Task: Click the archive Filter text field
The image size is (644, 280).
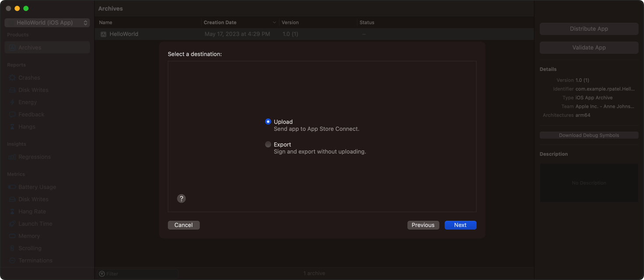Action: [138, 274]
